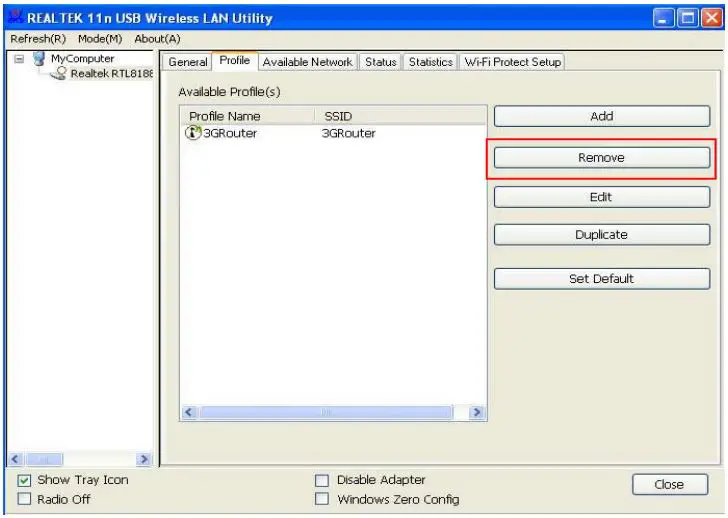Click the Remove profile button

[602, 158]
